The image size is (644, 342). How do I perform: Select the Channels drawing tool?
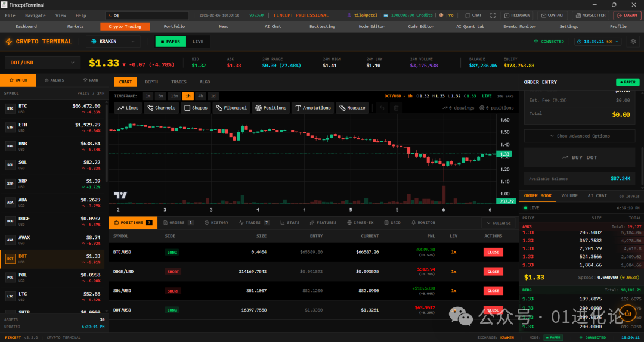162,108
